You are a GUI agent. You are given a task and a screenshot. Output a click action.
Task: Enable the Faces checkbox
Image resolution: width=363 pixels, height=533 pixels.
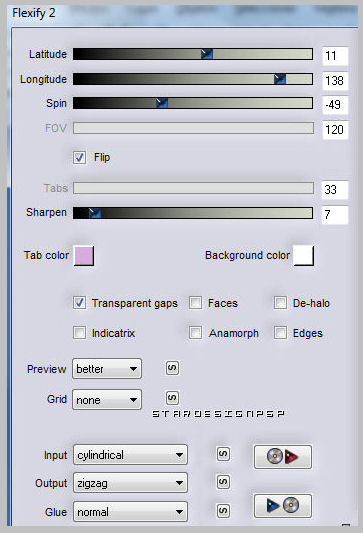point(195,303)
